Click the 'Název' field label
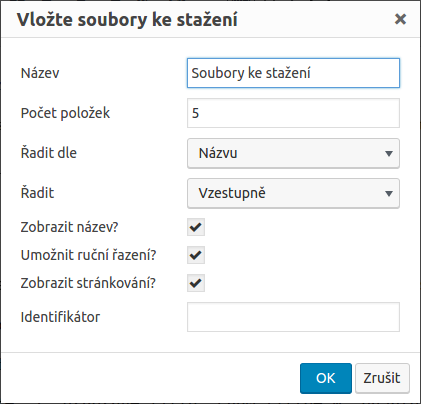This screenshot has height=404, width=421. [x=40, y=73]
